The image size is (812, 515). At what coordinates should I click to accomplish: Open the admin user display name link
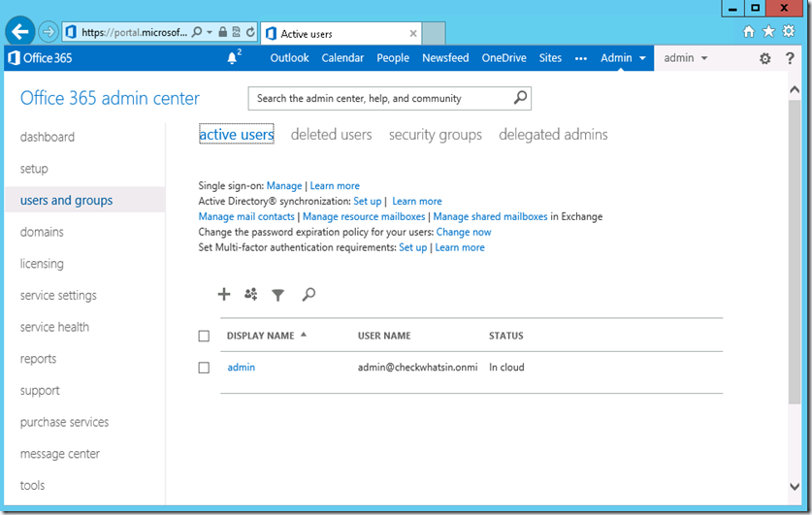242,368
